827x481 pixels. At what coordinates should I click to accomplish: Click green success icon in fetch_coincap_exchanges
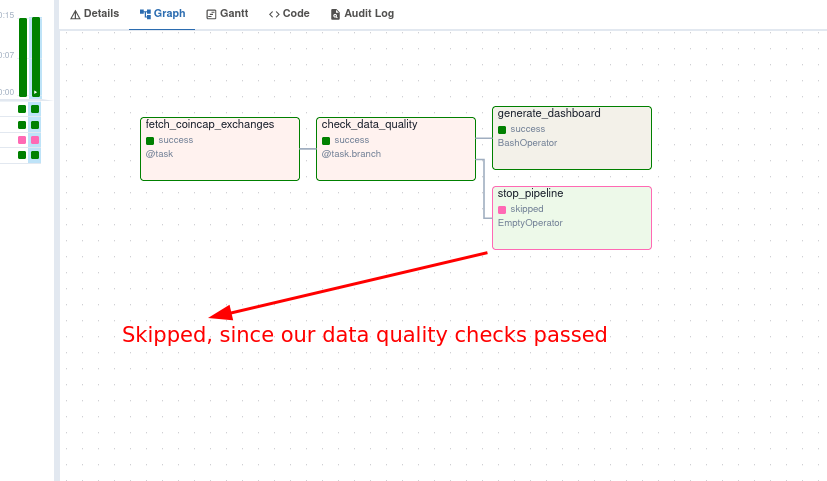(x=150, y=141)
